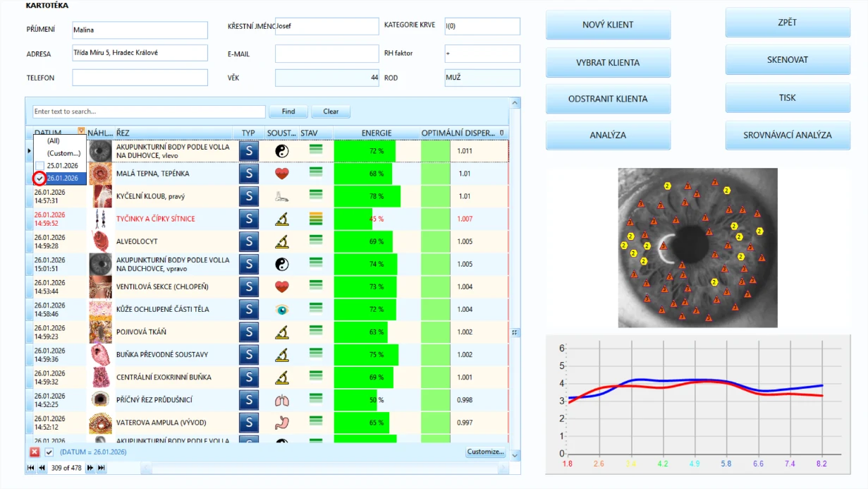This screenshot has height=489, width=868.
Task: Click the red X remove-filter icon
Action: point(35,452)
